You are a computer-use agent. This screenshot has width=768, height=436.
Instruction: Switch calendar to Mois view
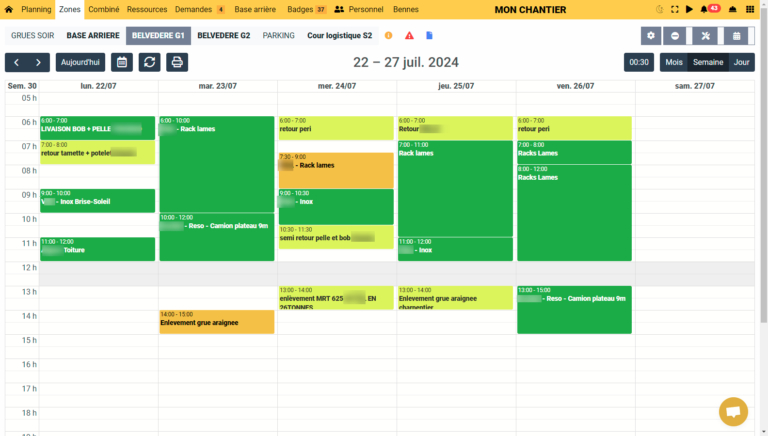[x=674, y=62]
